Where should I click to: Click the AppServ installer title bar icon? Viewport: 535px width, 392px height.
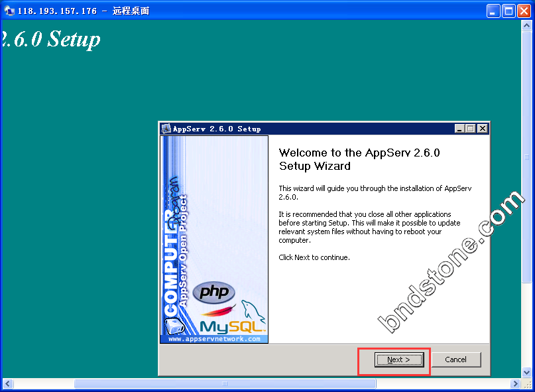coord(166,129)
